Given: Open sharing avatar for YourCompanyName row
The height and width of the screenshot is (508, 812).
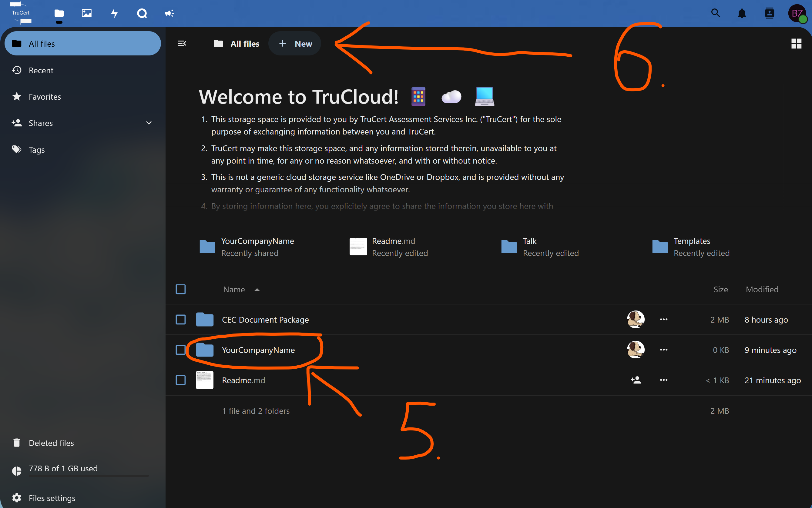Looking at the screenshot, I should click(636, 349).
